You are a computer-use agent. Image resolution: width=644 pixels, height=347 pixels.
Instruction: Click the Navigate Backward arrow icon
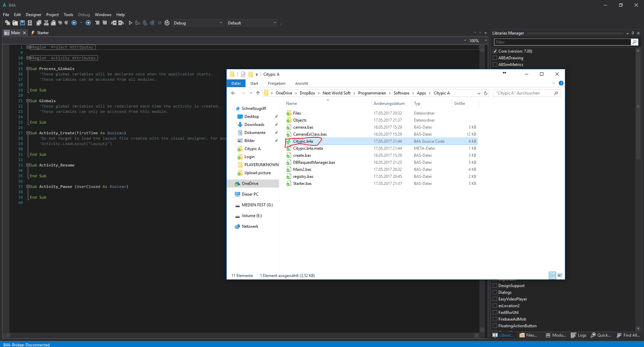[74, 23]
